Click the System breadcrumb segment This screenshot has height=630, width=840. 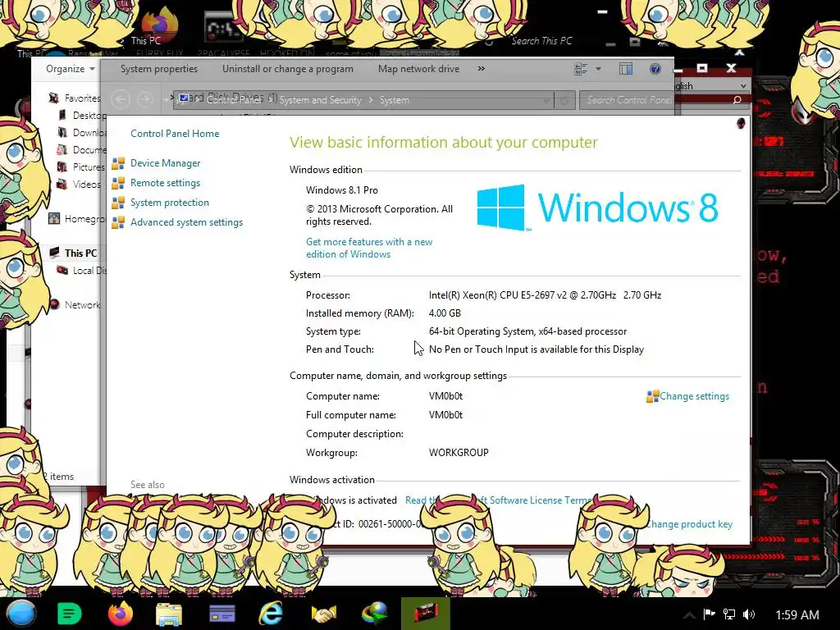(x=395, y=100)
